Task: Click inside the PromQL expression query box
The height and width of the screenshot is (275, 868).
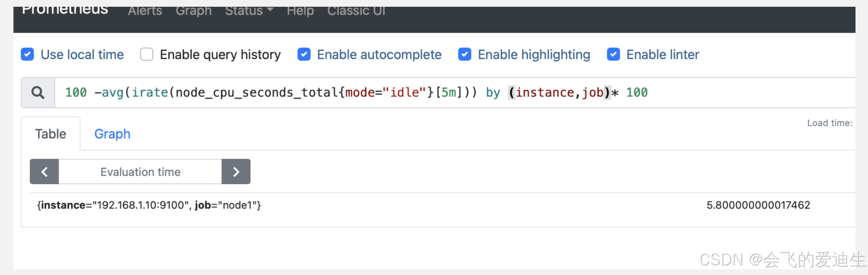Action: click(x=455, y=92)
